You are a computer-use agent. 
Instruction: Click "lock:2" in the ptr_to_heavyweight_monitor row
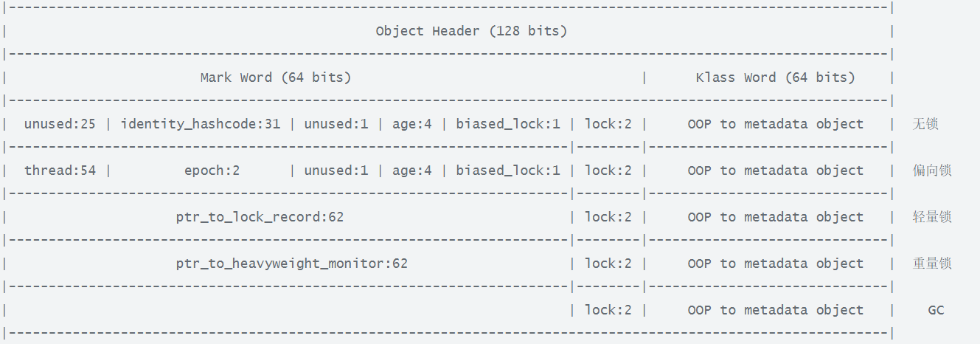coord(608,264)
